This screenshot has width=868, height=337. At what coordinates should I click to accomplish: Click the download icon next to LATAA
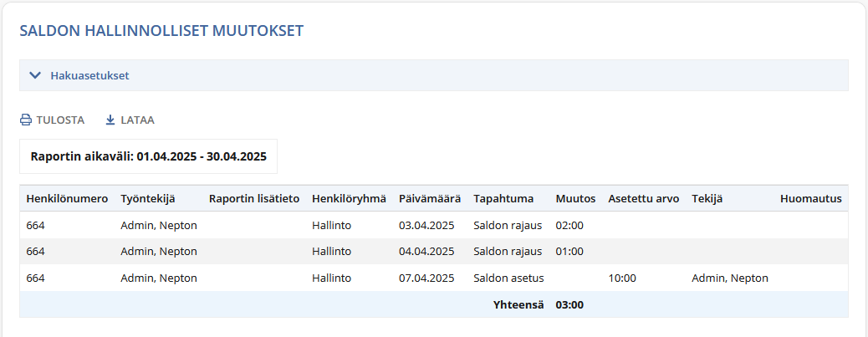(x=110, y=120)
